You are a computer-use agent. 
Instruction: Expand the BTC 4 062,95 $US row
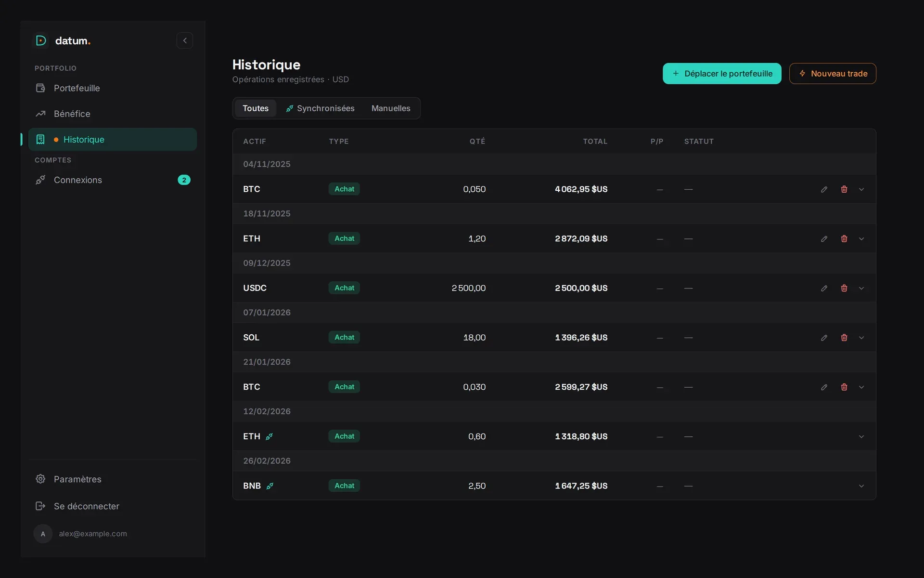861,189
